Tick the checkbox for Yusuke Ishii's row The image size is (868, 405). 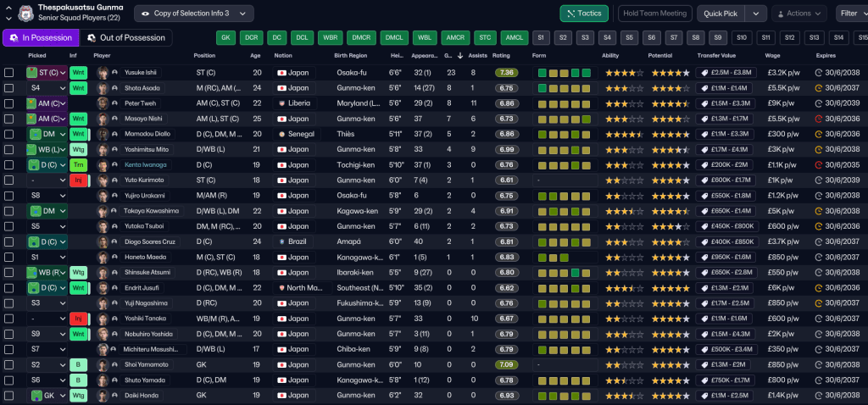(x=9, y=73)
